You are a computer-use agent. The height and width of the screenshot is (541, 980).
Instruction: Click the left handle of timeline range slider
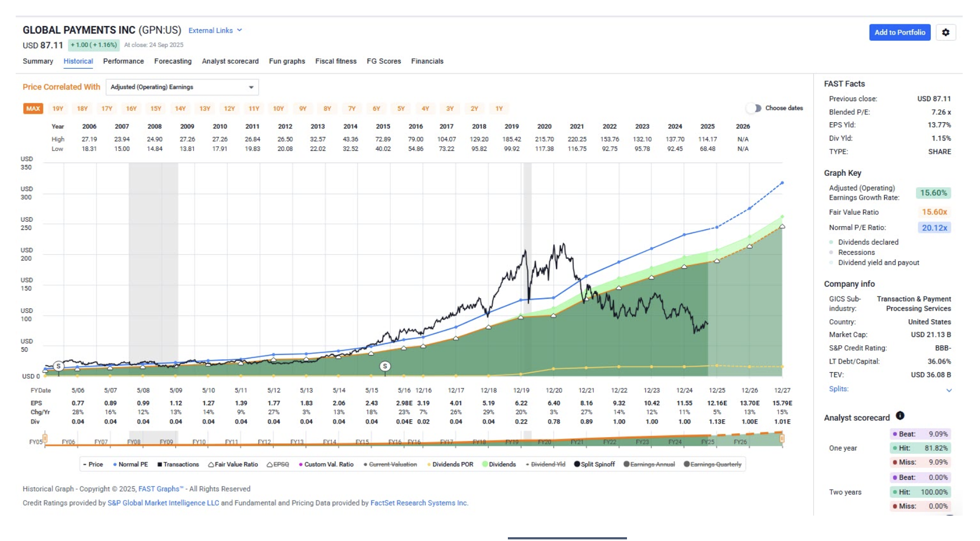pyautogui.click(x=45, y=438)
